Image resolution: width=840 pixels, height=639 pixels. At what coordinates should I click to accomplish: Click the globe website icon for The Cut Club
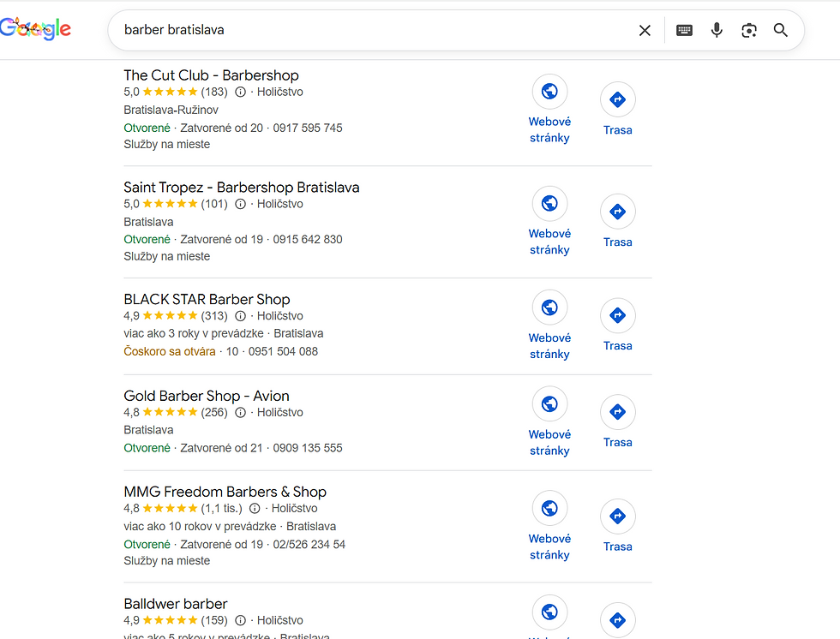pyautogui.click(x=549, y=92)
